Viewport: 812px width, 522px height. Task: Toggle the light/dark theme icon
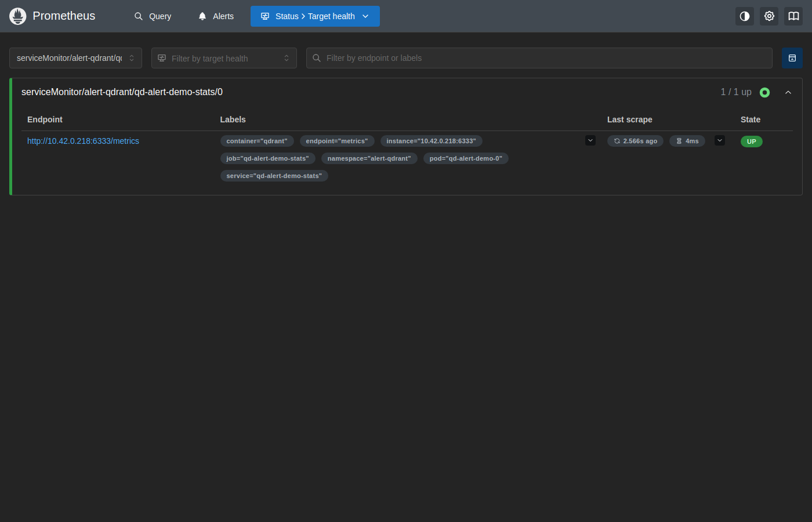tap(745, 16)
